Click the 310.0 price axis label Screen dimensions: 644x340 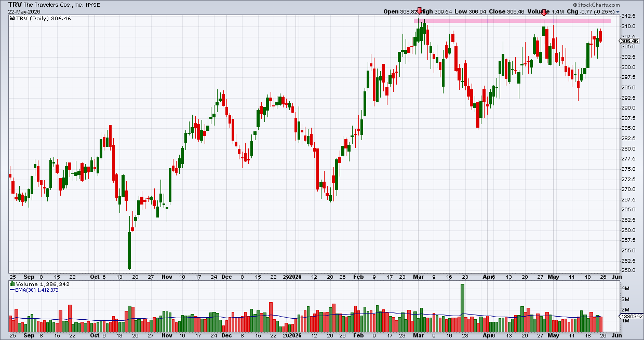(x=627, y=26)
